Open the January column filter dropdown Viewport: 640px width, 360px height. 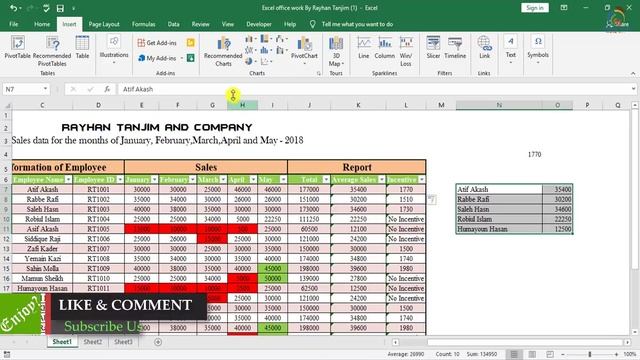[154, 180]
